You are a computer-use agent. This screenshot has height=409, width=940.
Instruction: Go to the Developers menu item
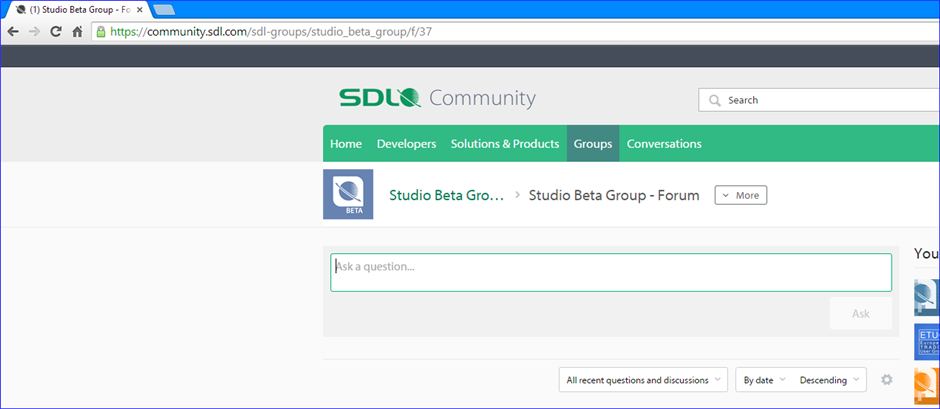pos(406,144)
